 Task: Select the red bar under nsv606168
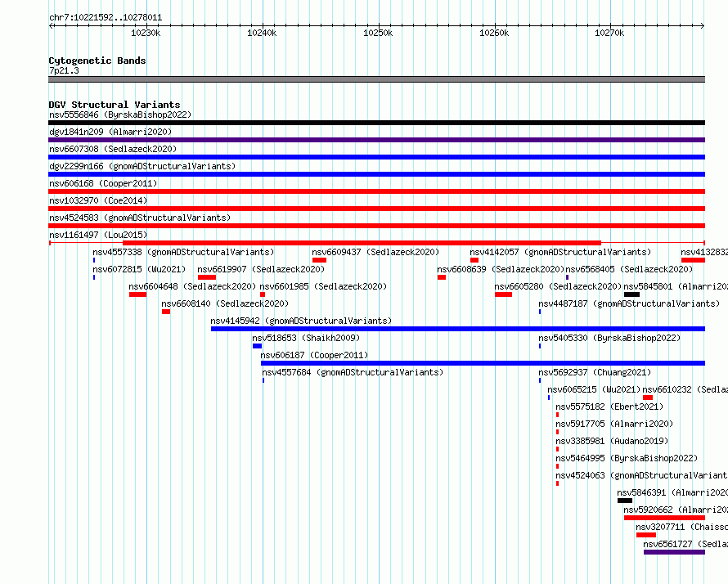tap(376, 191)
